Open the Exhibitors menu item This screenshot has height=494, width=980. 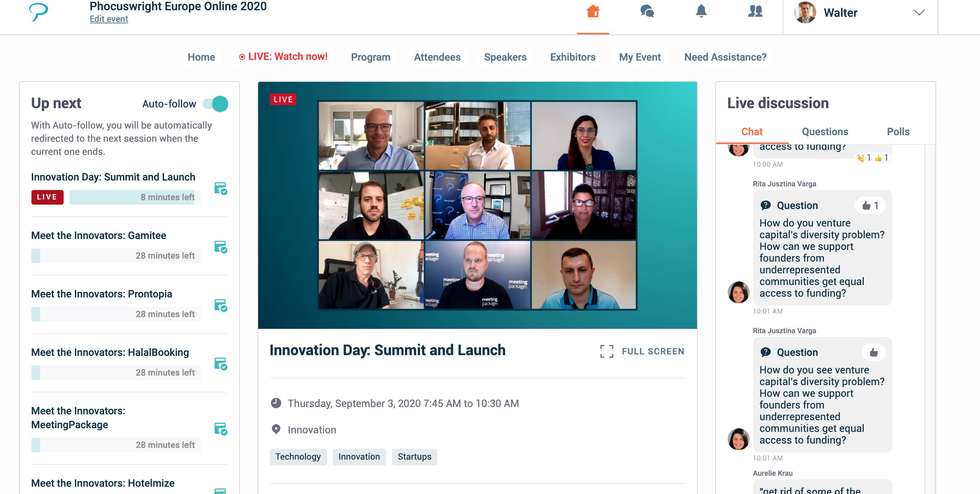pos(573,57)
